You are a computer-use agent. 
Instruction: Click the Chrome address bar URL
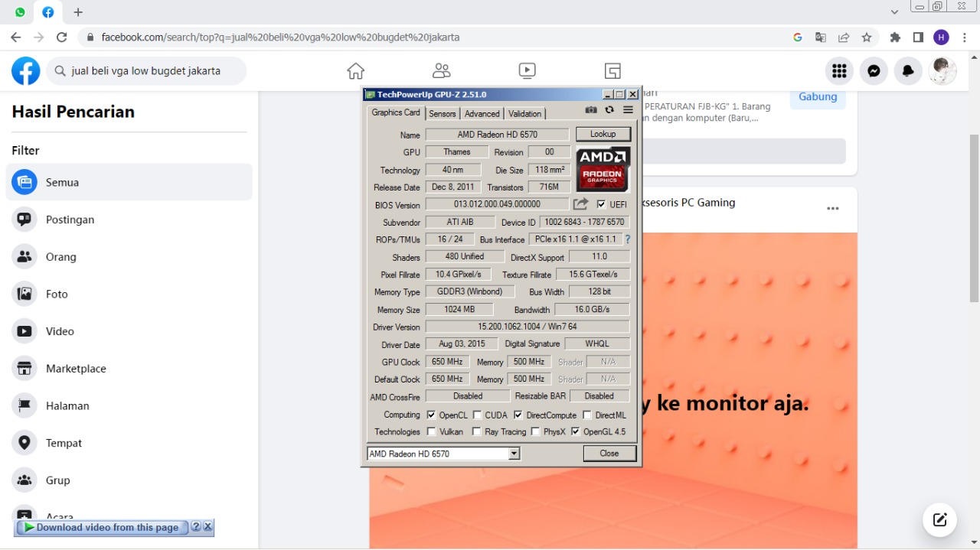[x=280, y=37]
